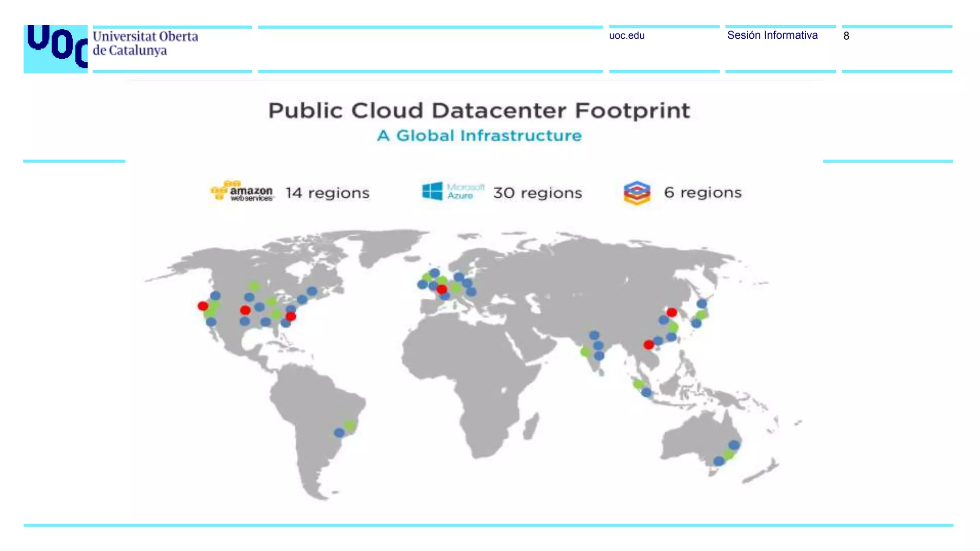Image resolution: width=980 pixels, height=551 pixels.
Task: Select the Public Cloud Datacenter Footprint title
Action: [x=479, y=110]
